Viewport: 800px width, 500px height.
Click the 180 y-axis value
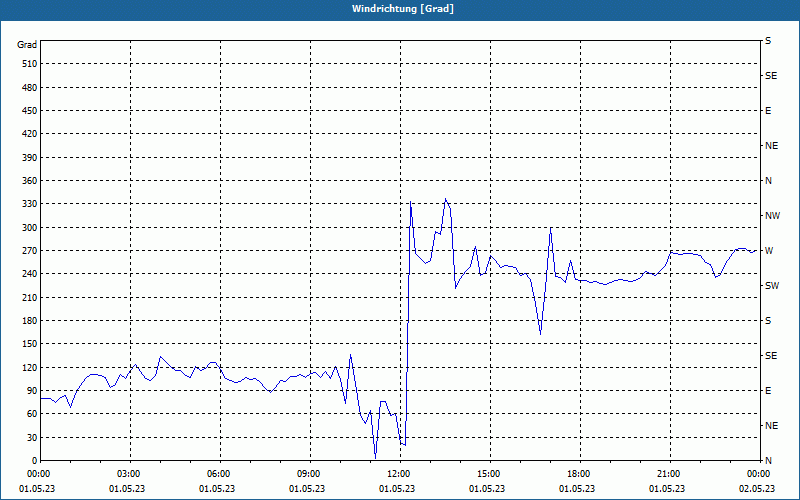point(30,321)
